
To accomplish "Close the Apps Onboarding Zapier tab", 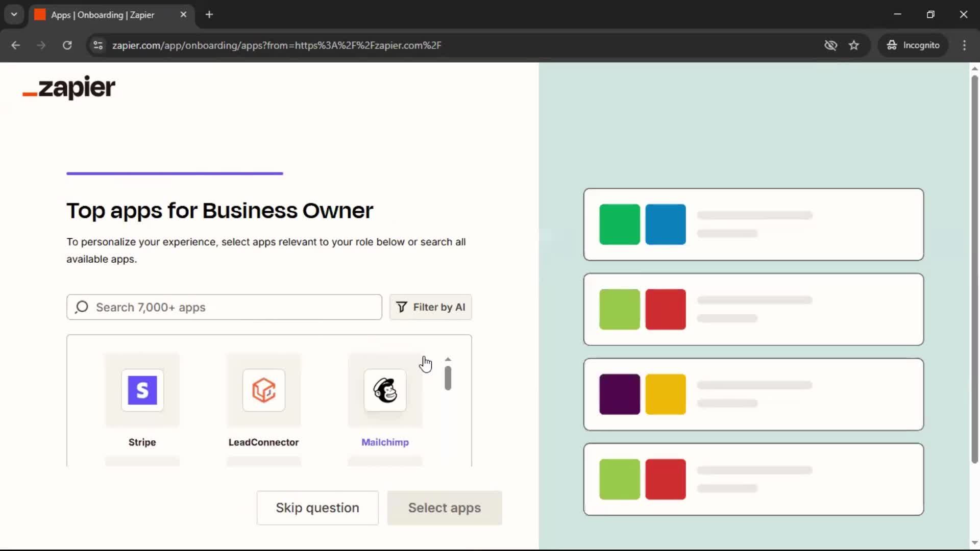I will coord(183,15).
